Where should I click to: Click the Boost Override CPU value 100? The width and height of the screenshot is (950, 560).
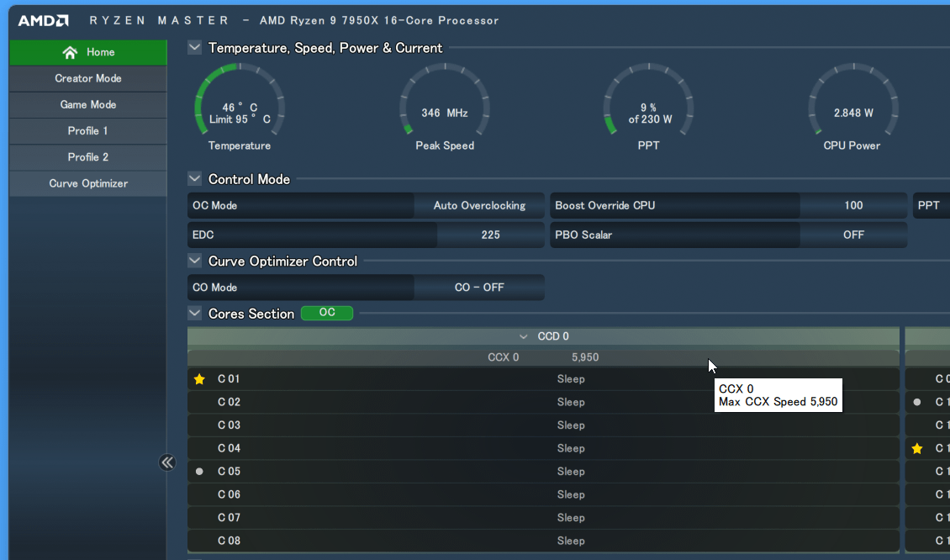tap(853, 205)
